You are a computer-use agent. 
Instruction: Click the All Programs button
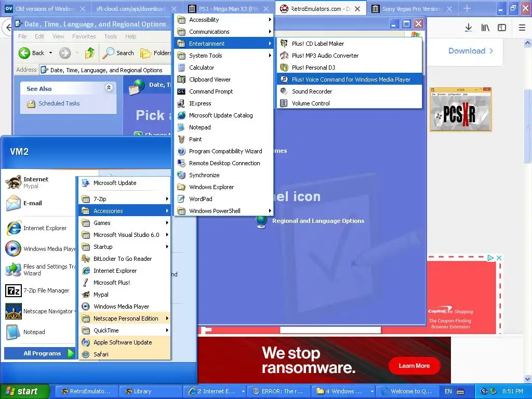[x=39, y=353]
